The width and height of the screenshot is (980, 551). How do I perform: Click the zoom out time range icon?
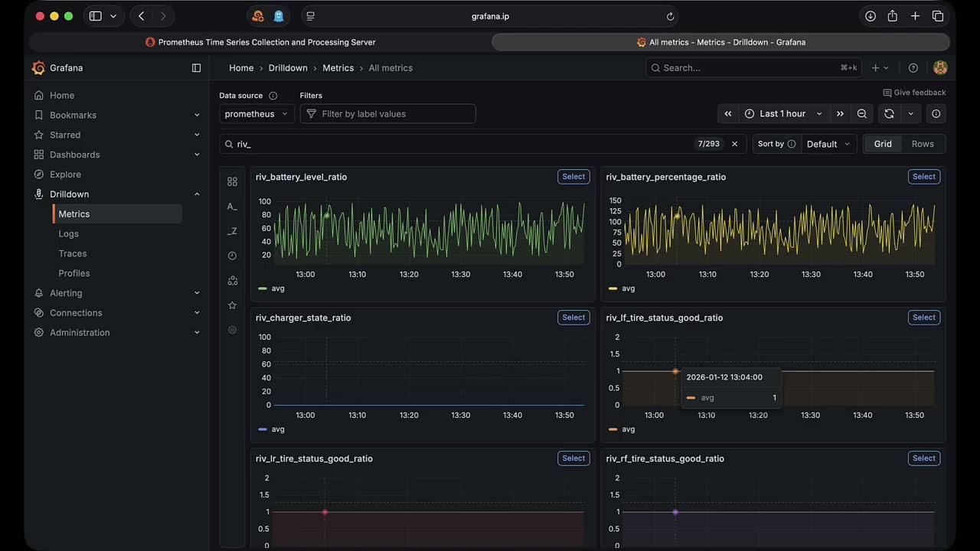(862, 114)
